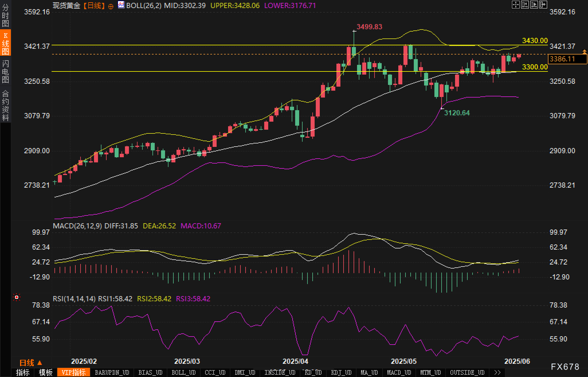This screenshot has height=377, width=588.
Task: Click the orange circle icon beside 日线 title
Action: [x=111, y=6]
